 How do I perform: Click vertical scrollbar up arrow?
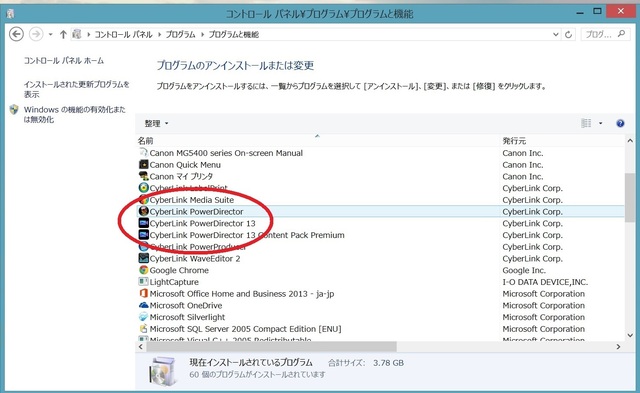[x=630, y=141]
